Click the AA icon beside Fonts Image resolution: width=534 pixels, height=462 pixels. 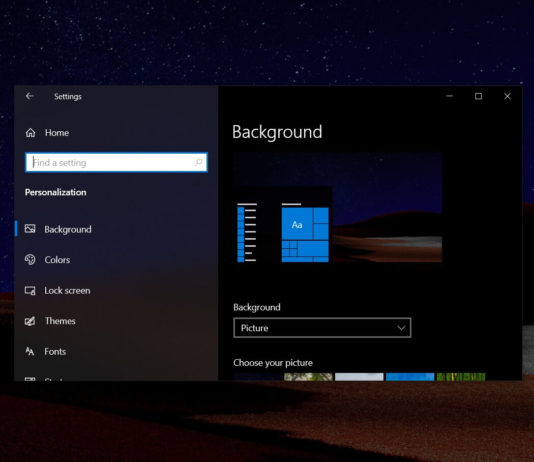30,351
